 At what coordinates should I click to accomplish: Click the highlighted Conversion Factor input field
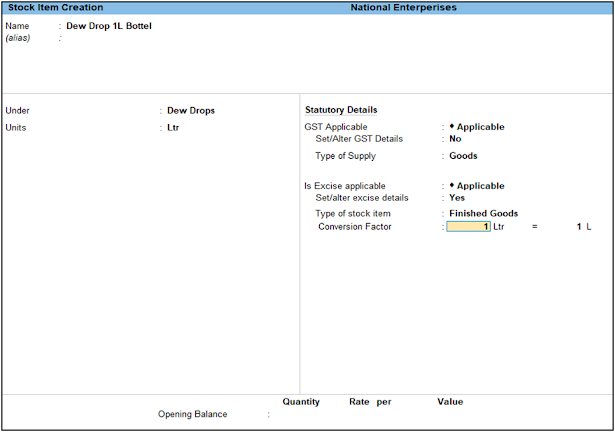coord(468,226)
